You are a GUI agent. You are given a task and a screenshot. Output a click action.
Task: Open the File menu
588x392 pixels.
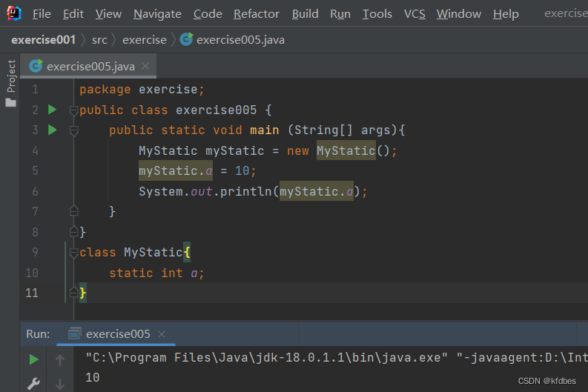42,14
